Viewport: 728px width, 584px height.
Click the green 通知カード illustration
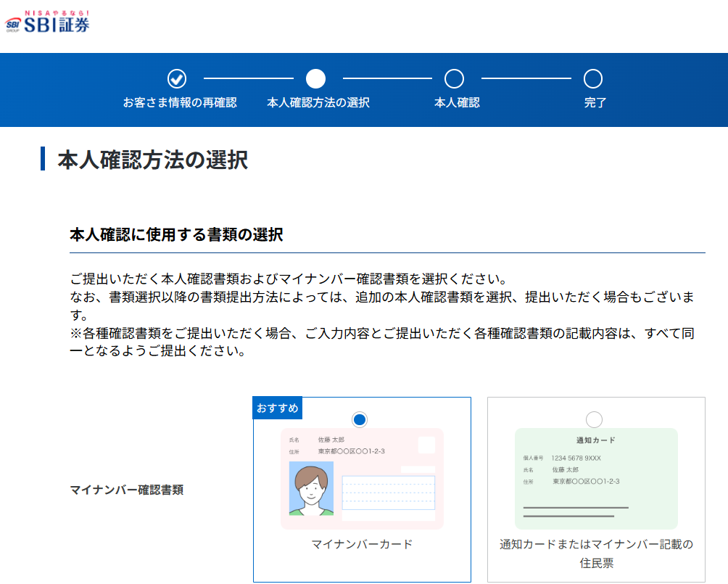[x=596, y=478]
